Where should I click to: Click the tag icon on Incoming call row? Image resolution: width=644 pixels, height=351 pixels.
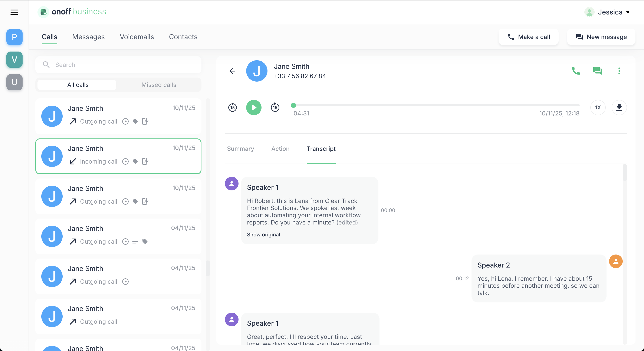click(x=135, y=161)
